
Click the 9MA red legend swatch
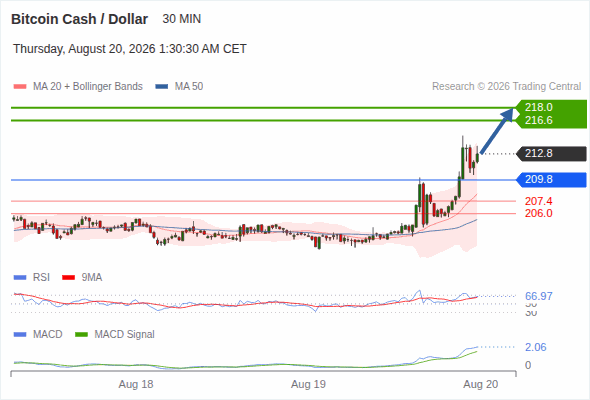point(68,278)
